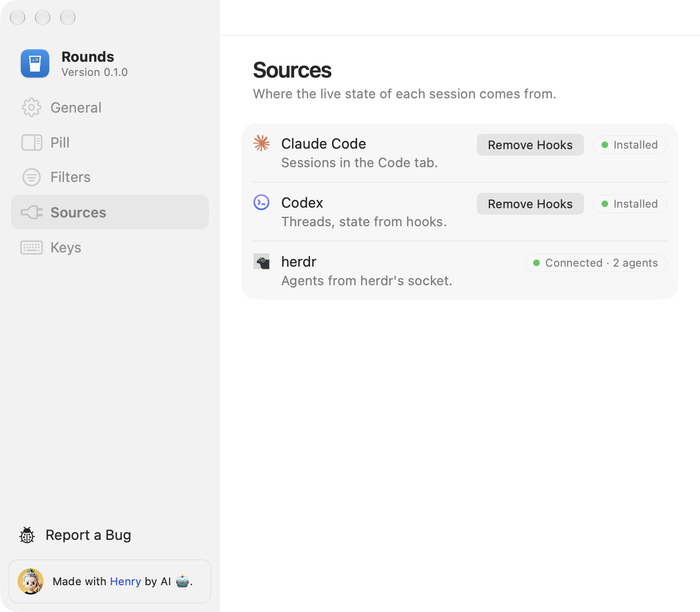Click the Claude Code source name

coord(324,144)
